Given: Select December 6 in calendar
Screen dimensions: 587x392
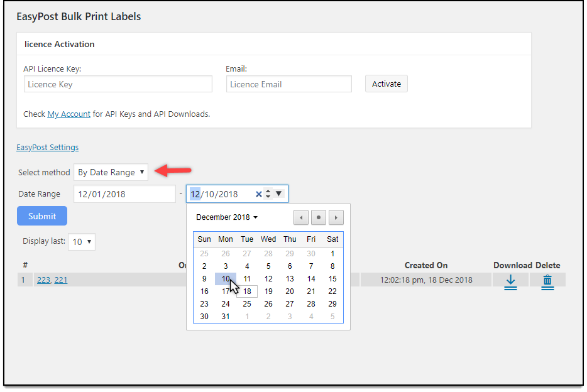Looking at the screenshot, I should 290,266.
